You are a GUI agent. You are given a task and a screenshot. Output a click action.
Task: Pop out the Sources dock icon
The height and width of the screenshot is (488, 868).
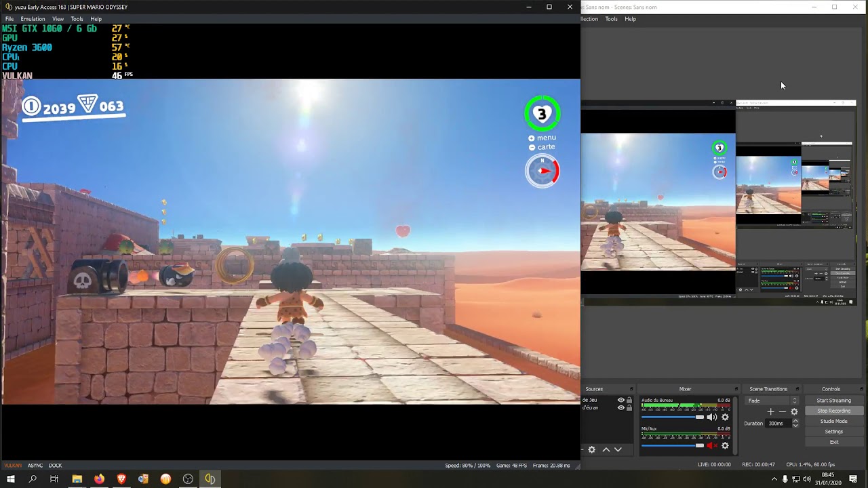click(631, 389)
